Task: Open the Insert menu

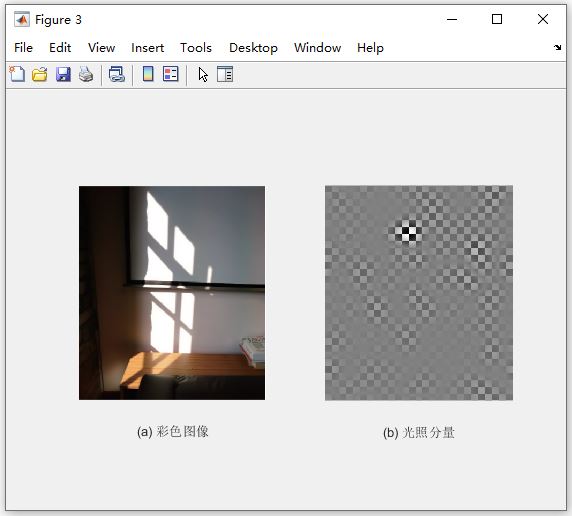Action: pyautogui.click(x=147, y=48)
